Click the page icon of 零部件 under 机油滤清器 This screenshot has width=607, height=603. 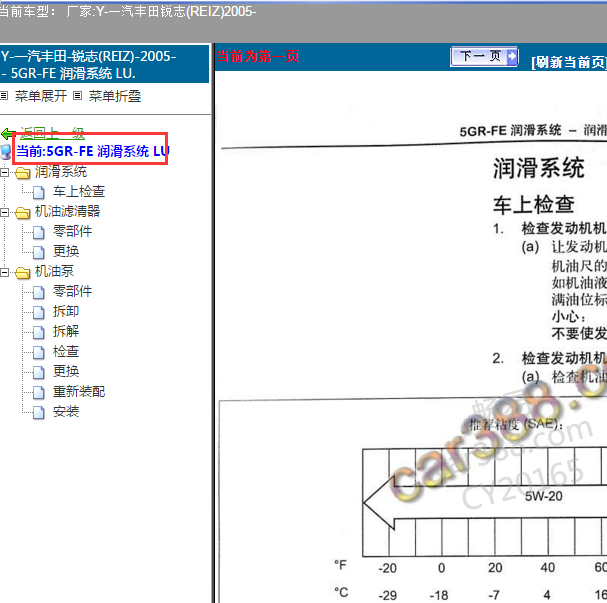click(38, 233)
